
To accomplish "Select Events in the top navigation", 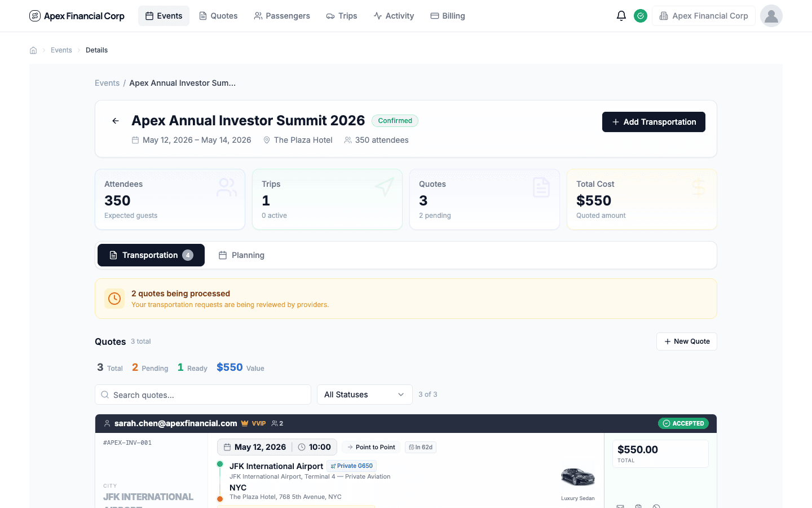I will tap(164, 16).
